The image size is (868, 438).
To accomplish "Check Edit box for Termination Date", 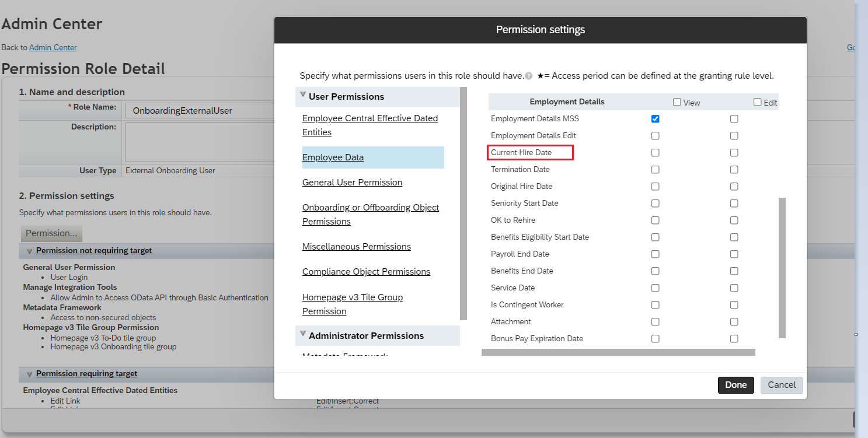I will [734, 170].
